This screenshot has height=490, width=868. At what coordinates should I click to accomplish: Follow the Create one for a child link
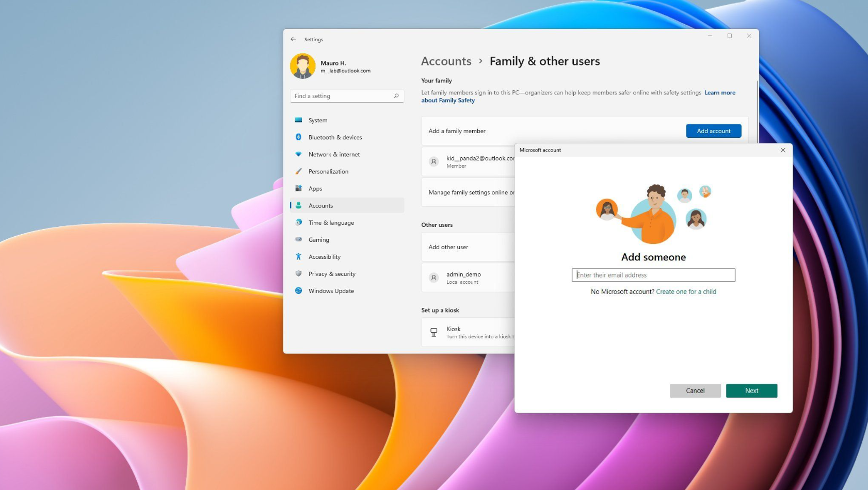(x=686, y=292)
